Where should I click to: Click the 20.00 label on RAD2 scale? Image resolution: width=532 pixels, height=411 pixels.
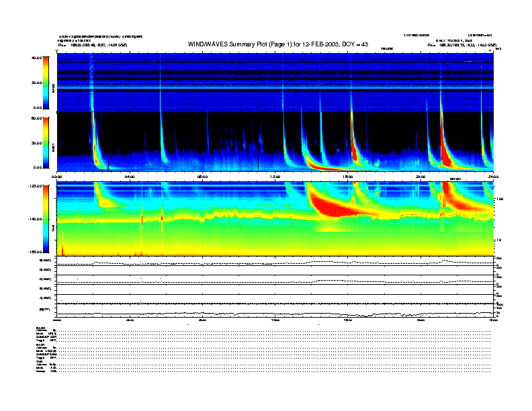[x=37, y=83]
